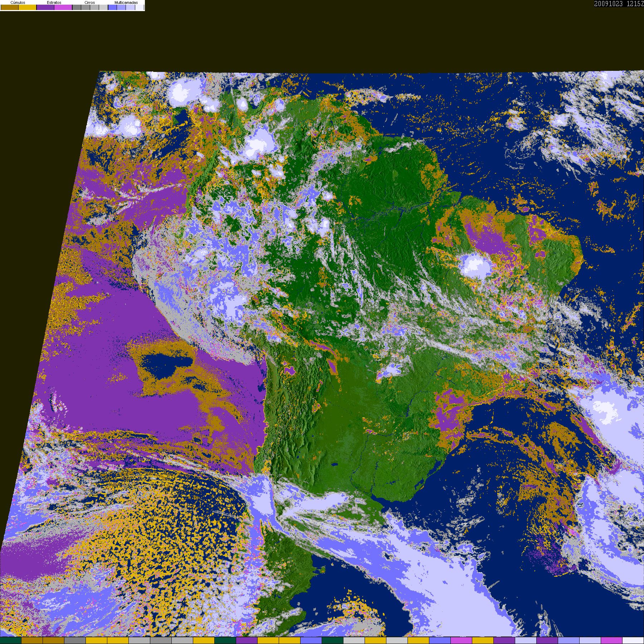Click the second-deepest blue Multicamadas legend swatch

(121, 7)
